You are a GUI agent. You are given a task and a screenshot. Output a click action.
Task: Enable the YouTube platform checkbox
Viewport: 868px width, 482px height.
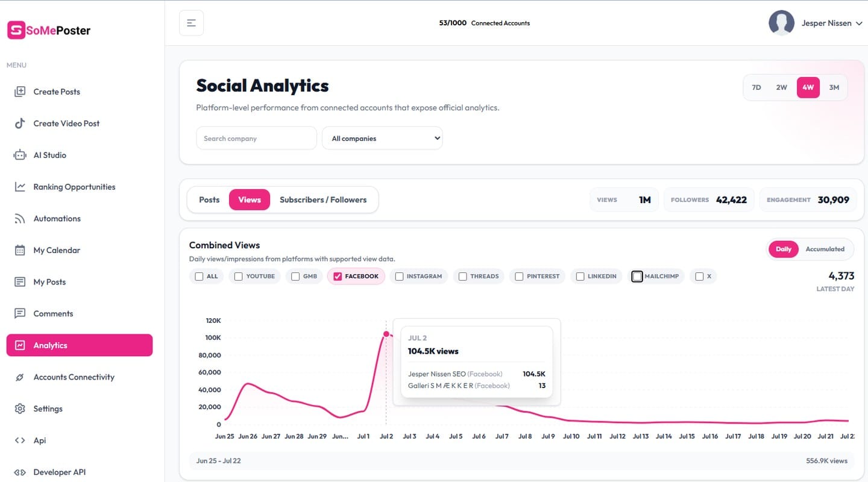coord(238,277)
